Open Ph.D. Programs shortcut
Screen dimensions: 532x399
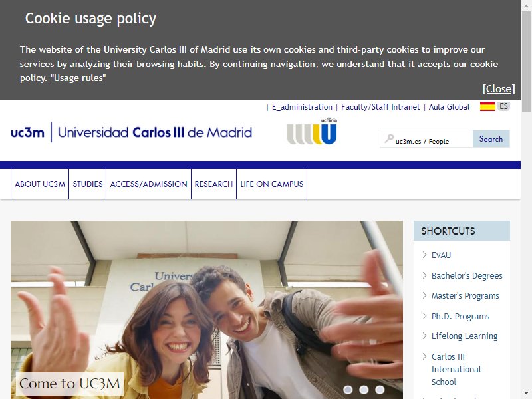460,317
